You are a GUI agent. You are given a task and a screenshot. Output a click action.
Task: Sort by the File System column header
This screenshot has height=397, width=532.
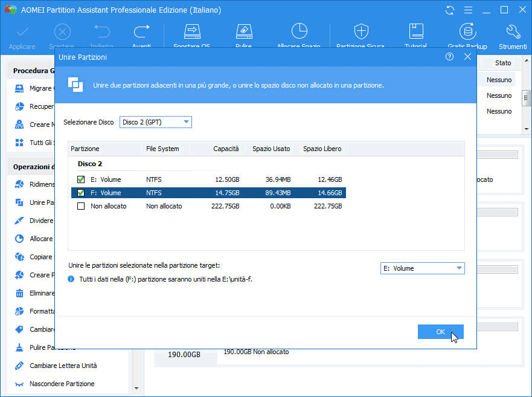(162, 149)
